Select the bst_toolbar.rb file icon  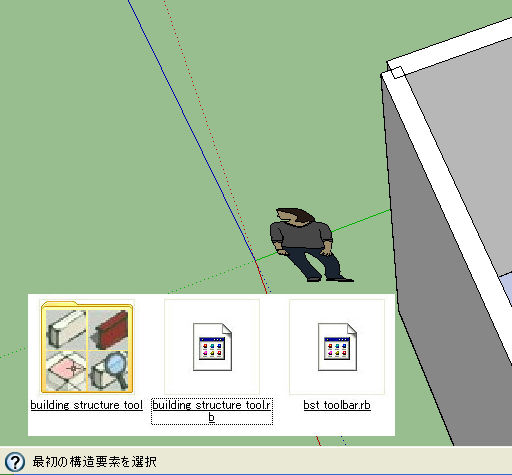pyautogui.click(x=337, y=347)
